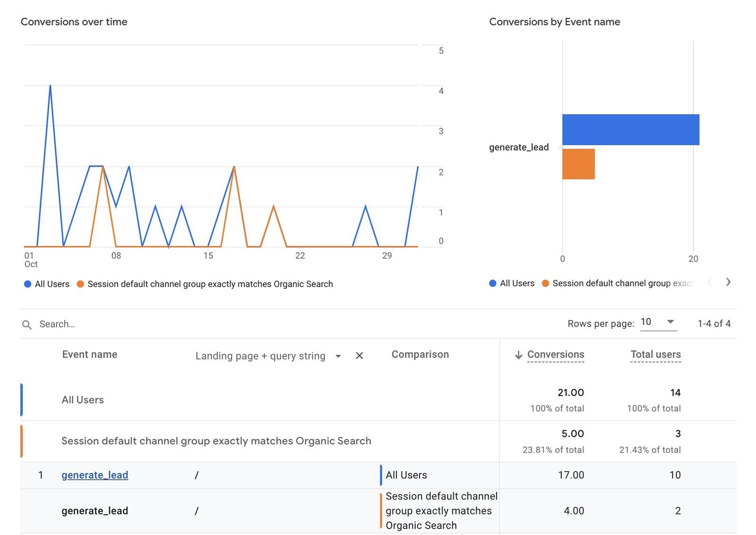Click the 14 total users value
The width and height of the screenshot is (756, 535).
[675, 392]
